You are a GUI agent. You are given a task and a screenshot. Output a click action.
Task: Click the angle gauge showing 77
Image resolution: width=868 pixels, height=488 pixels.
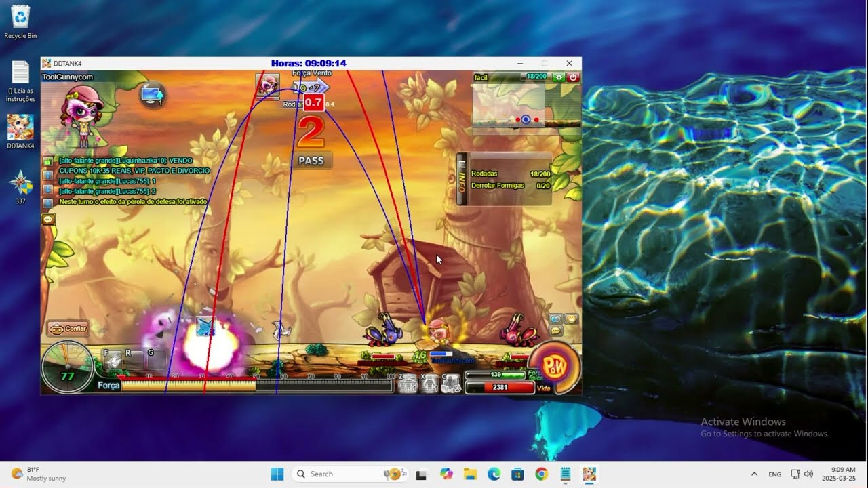click(x=68, y=367)
